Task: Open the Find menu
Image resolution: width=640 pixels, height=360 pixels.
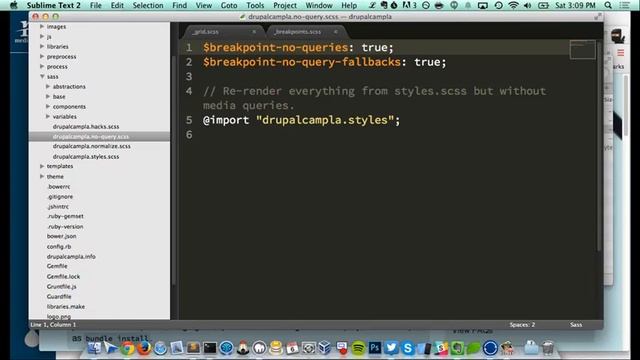Action: point(180,5)
